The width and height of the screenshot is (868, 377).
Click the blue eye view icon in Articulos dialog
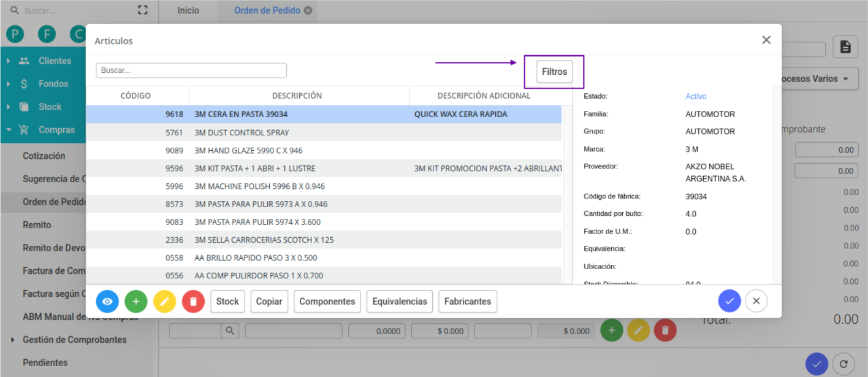tap(107, 302)
